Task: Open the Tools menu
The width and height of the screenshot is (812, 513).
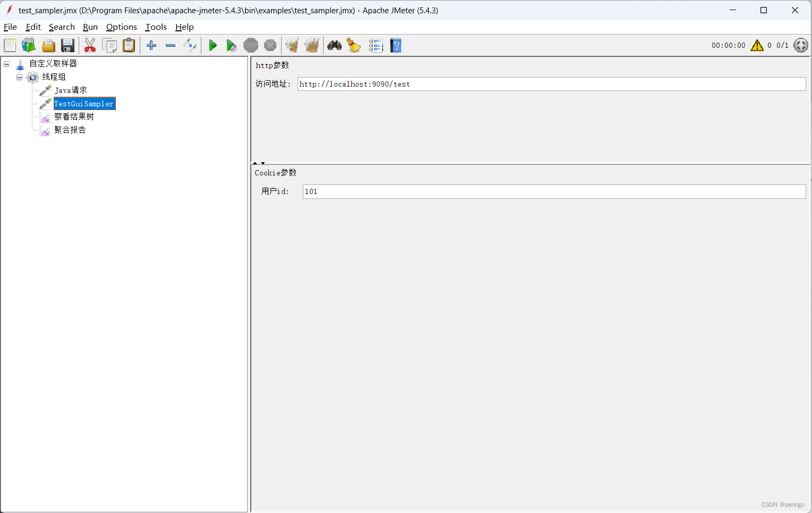Action: pyautogui.click(x=156, y=27)
